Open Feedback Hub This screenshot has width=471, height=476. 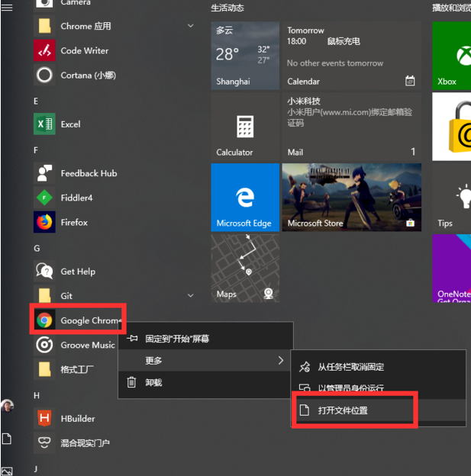[114, 173]
